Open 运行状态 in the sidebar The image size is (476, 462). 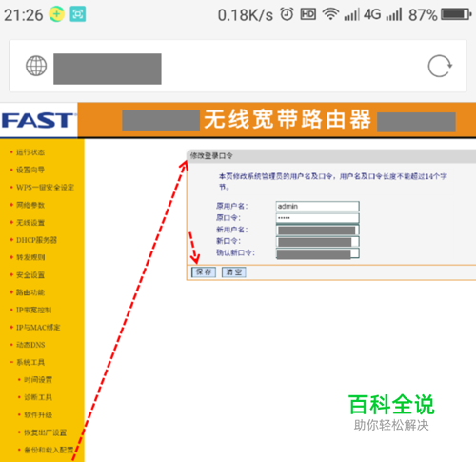coord(30,152)
